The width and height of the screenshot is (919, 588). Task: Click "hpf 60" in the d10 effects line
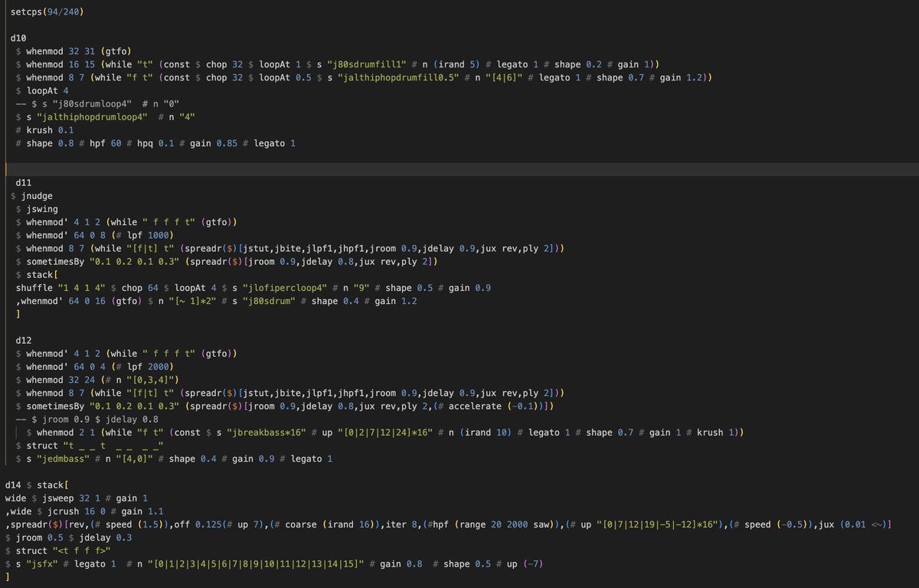[x=105, y=143]
